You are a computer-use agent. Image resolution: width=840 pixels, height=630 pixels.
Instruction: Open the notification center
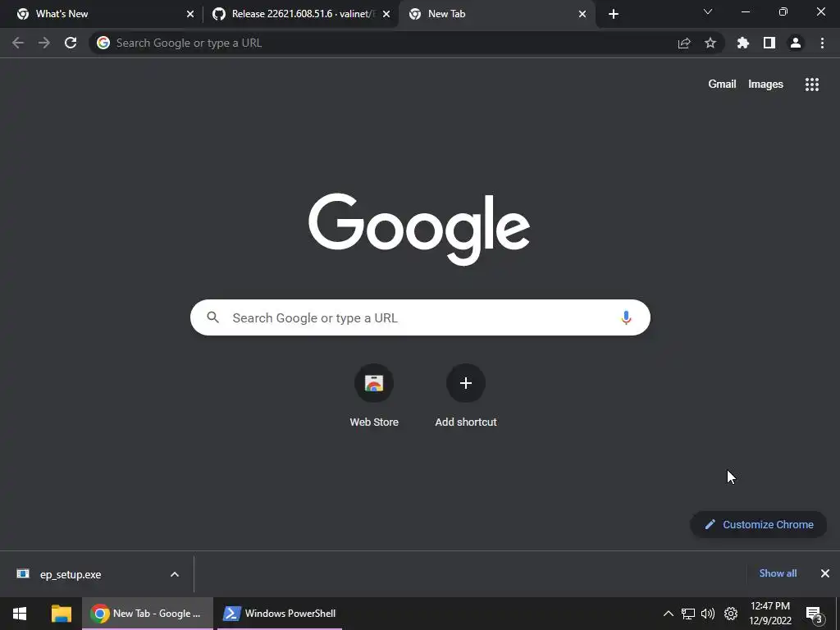(814, 614)
